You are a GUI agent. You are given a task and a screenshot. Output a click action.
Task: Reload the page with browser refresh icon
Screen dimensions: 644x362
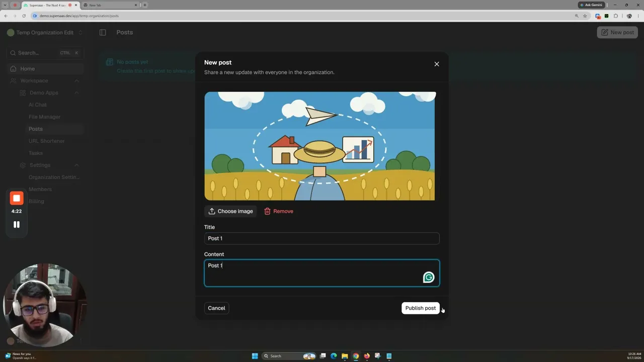[x=24, y=16]
